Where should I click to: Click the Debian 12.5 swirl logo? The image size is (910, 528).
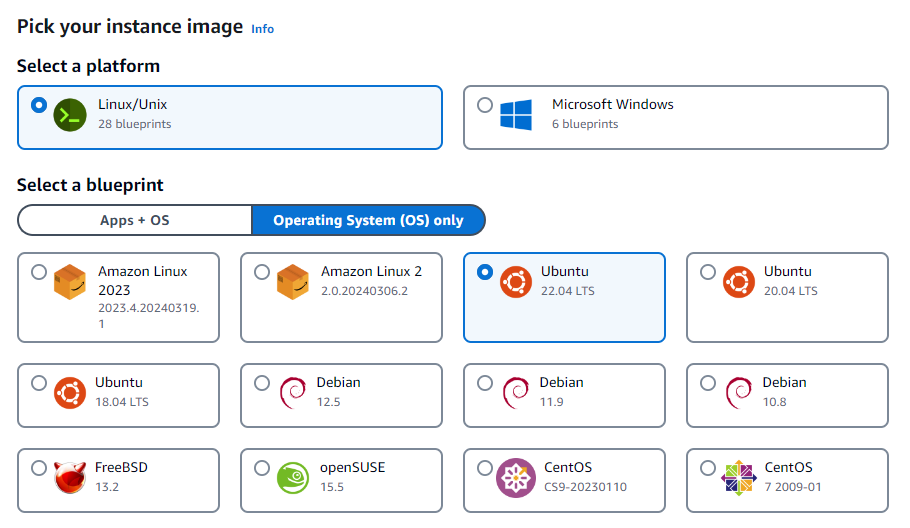pyautogui.click(x=293, y=393)
